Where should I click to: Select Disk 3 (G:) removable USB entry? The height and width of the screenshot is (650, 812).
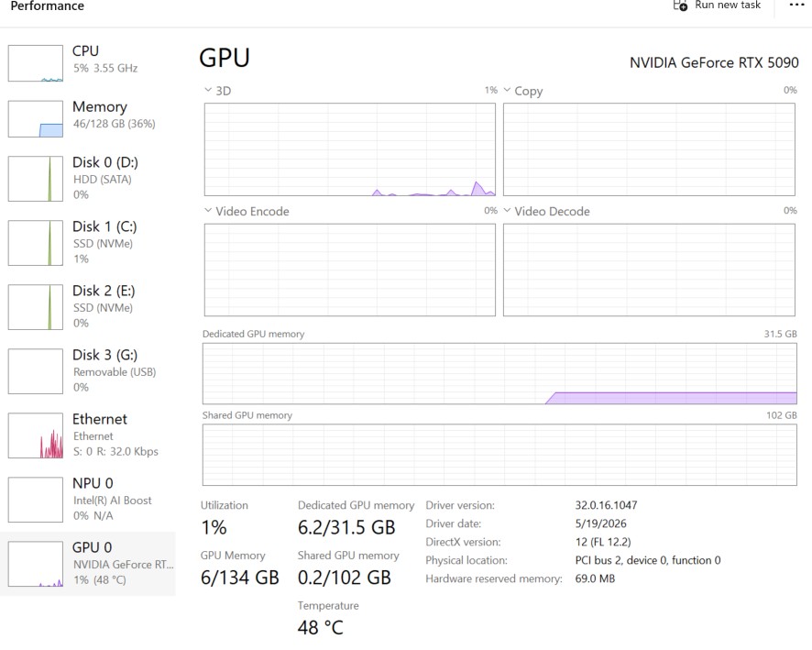click(x=88, y=370)
